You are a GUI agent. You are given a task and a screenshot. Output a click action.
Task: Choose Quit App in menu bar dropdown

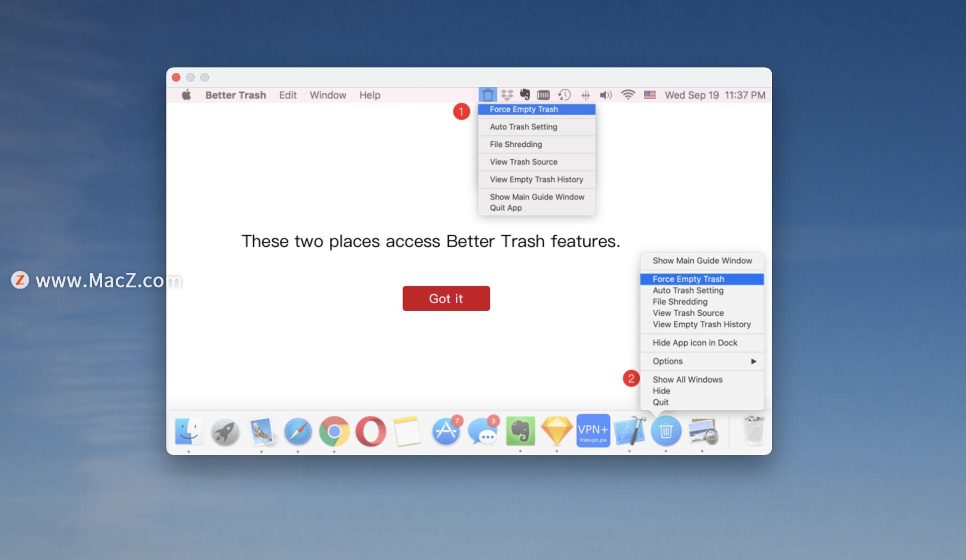pyautogui.click(x=536, y=208)
